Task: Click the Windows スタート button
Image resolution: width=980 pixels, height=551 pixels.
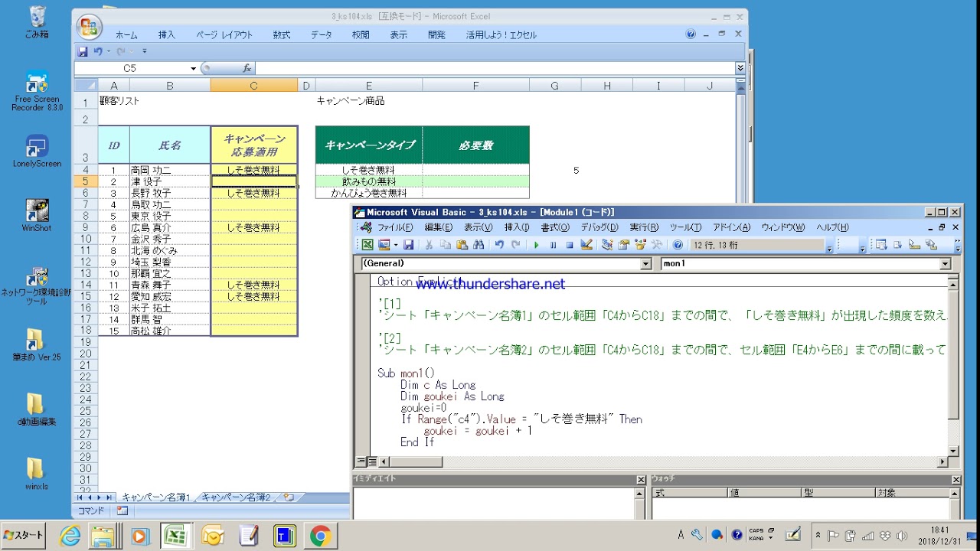Action: click(x=23, y=535)
